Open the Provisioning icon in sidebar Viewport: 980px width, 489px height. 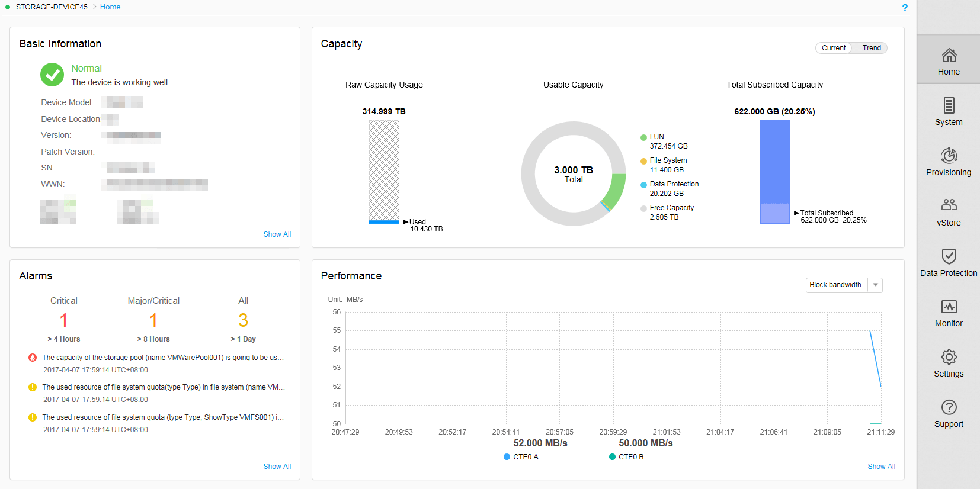[949, 156]
